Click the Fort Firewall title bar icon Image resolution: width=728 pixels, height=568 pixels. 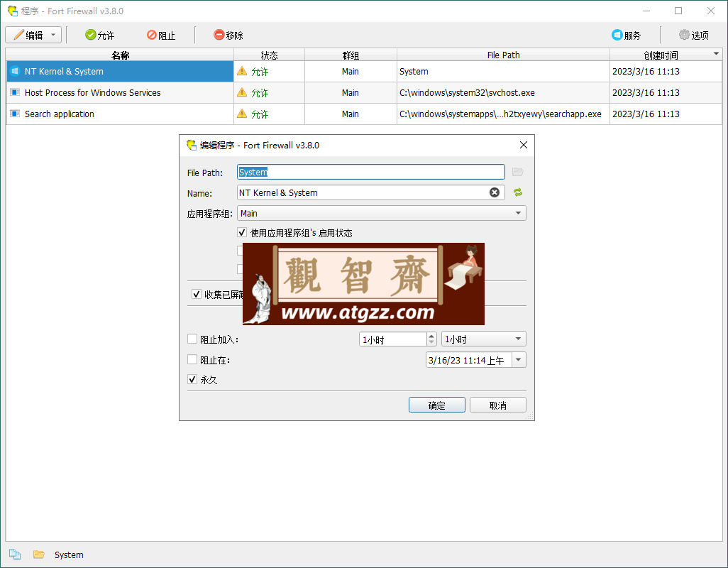(13, 11)
